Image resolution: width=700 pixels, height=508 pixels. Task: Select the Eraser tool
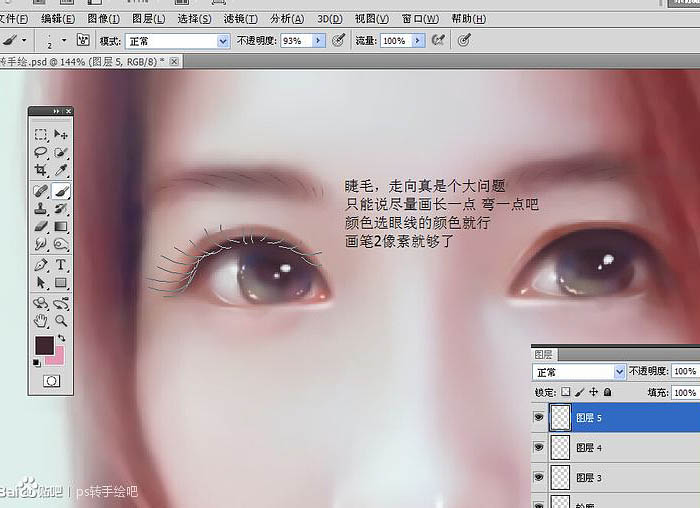41,227
